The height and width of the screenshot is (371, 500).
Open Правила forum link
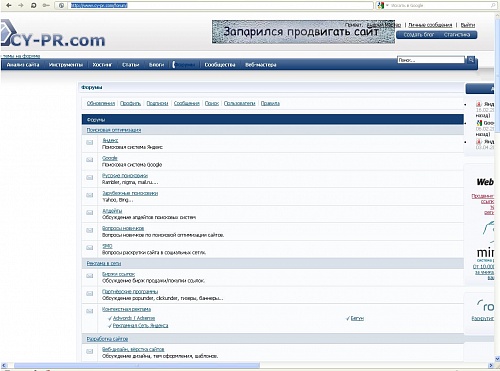(270, 103)
